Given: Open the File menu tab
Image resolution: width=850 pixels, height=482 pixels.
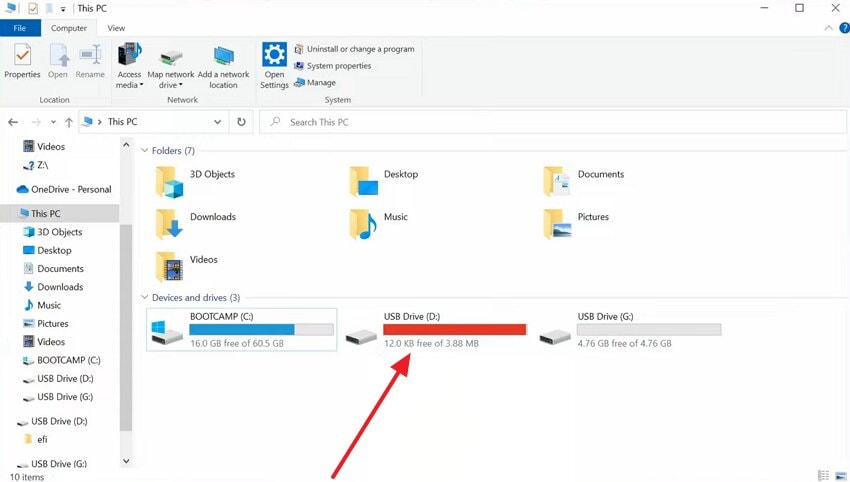Looking at the screenshot, I should pos(20,28).
